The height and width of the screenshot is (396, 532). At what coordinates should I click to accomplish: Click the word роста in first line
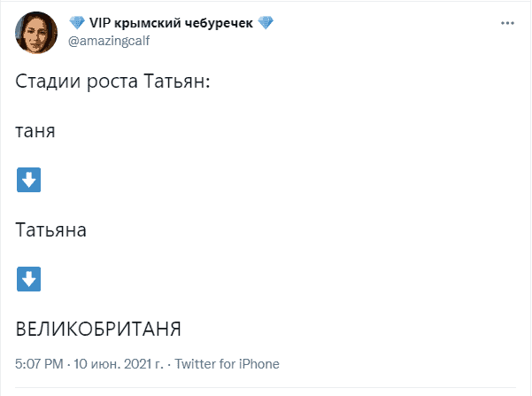(112, 82)
